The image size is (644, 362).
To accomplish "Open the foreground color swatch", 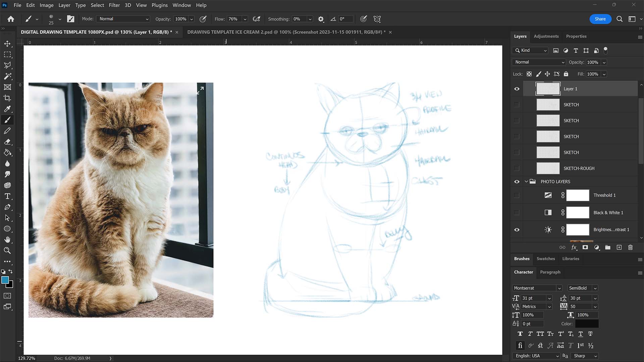I will 5,280.
